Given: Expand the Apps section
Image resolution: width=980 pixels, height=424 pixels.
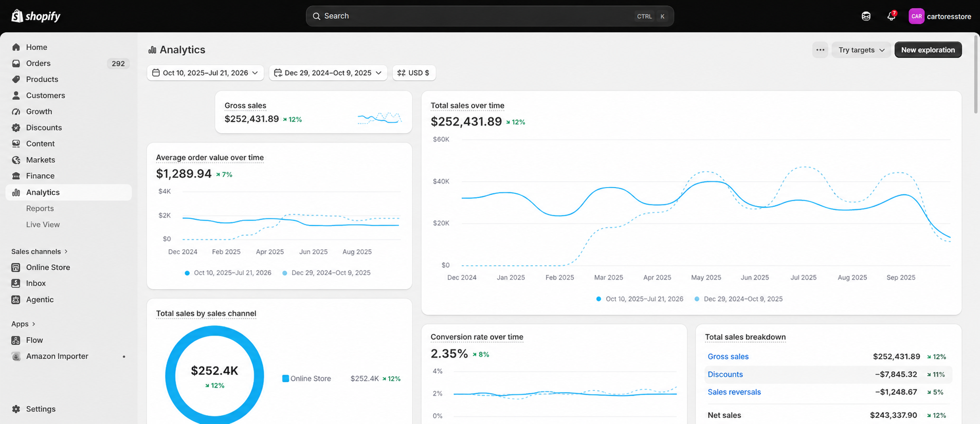Looking at the screenshot, I should click(23, 324).
